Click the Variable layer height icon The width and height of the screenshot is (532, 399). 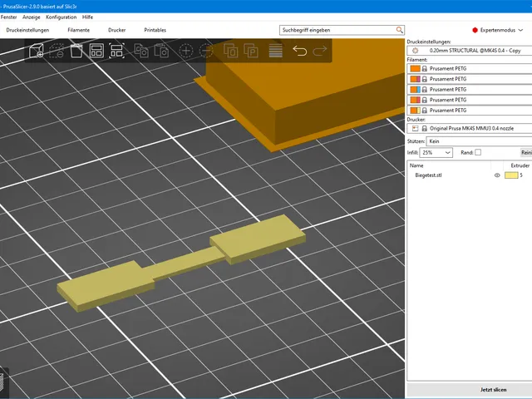click(275, 51)
